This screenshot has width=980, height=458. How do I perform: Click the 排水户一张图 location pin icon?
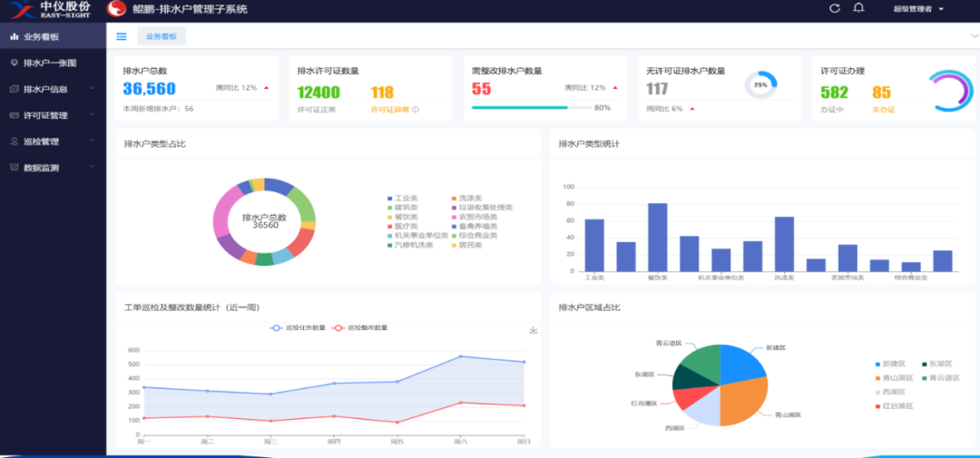(x=14, y=63)
